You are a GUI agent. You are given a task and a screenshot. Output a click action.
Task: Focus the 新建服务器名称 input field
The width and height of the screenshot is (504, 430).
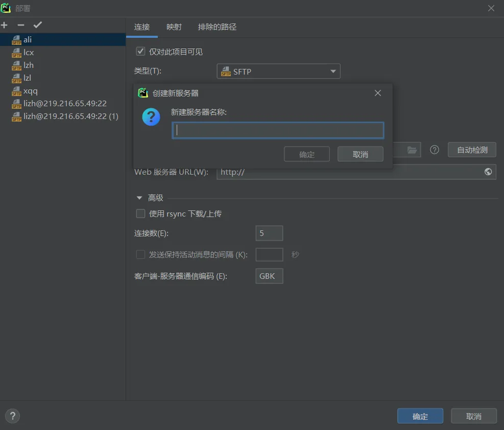coord(278,130)
